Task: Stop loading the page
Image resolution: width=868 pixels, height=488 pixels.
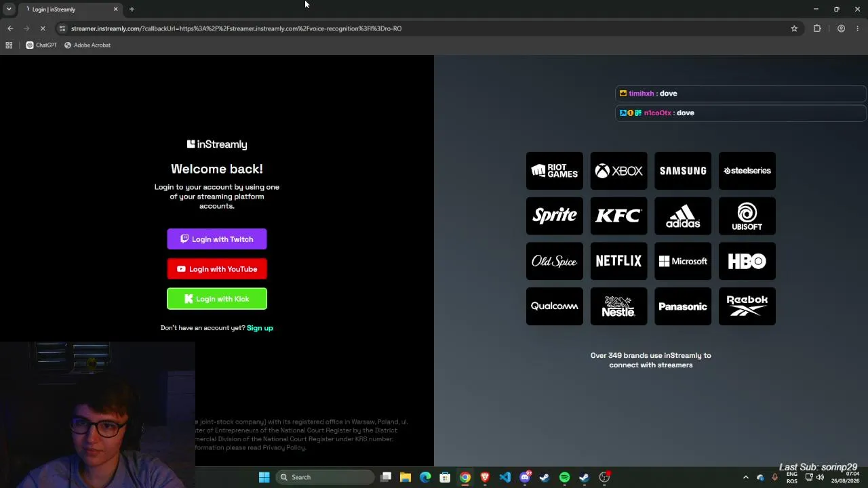Action: point(43,28)
